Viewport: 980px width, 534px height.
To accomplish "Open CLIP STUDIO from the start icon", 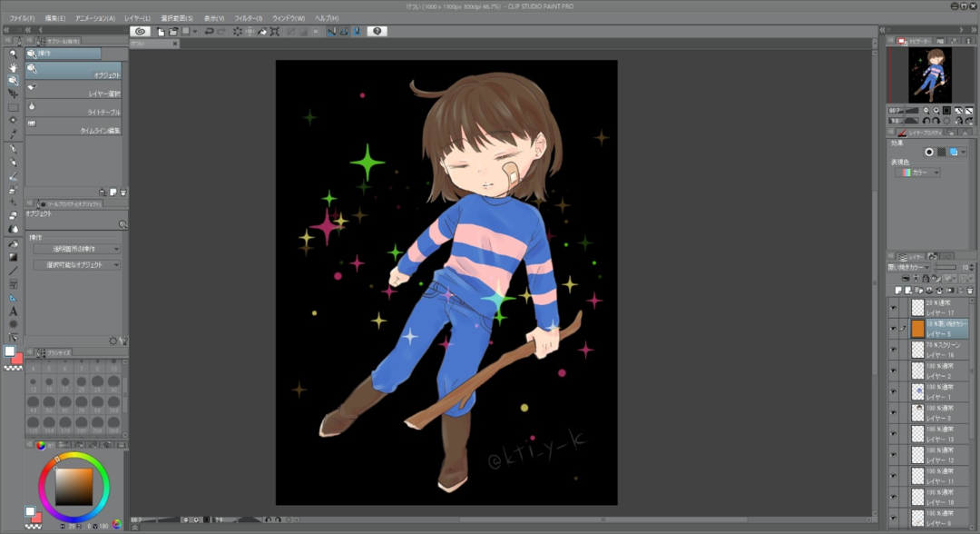I will (142, 32).
